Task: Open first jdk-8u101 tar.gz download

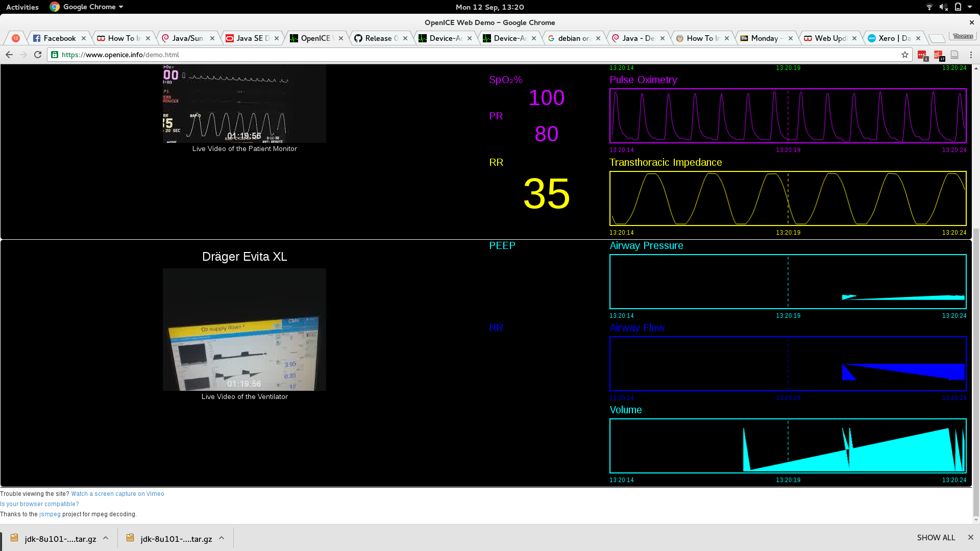Action: (x=55, y=539)
